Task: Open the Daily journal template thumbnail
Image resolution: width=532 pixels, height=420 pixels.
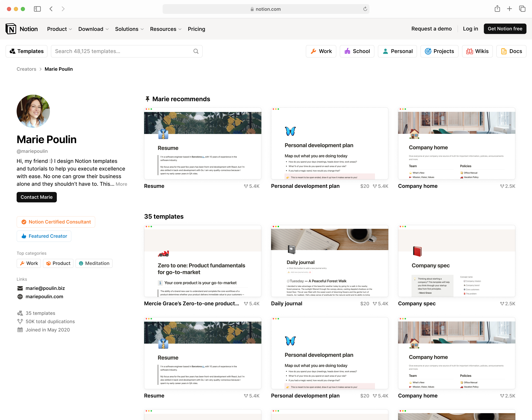Action: click(330, 261)
